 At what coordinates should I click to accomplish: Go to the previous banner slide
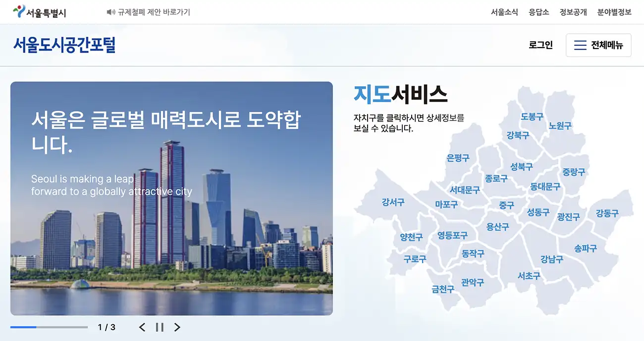pyautogui.click(x=142, y=327)
